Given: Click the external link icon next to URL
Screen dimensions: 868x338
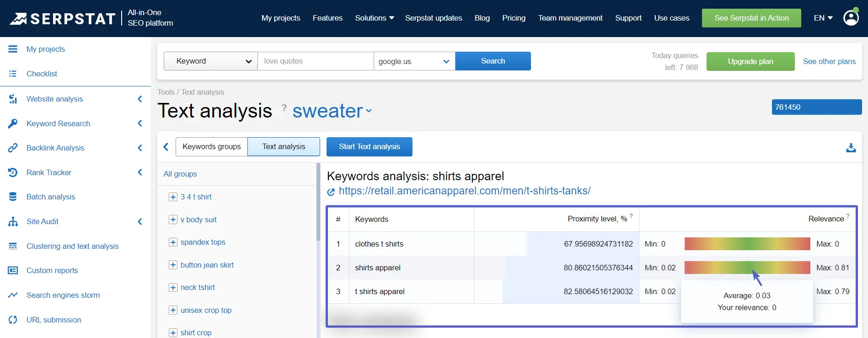Looking at the screenshot, I should [x=331, y=192].
